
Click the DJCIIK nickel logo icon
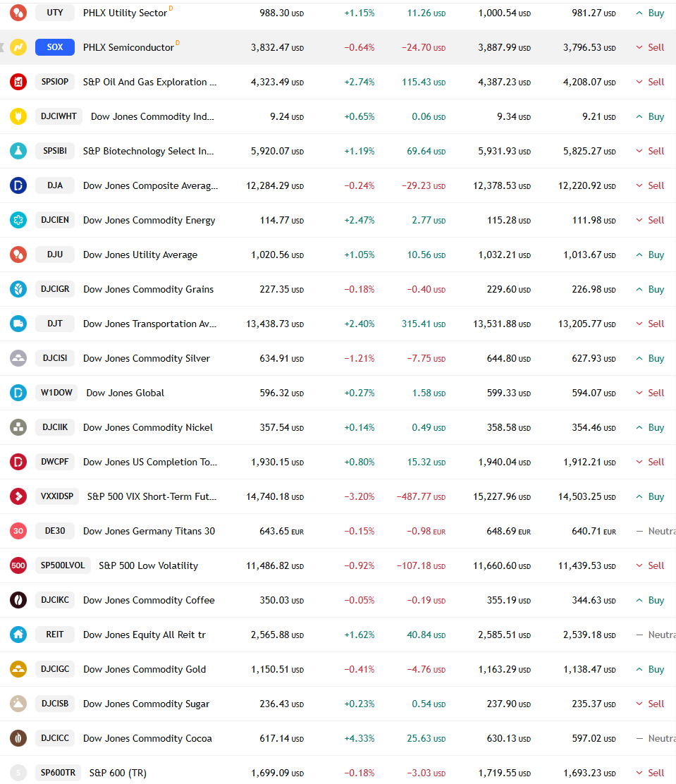click(x=18, y=427)
